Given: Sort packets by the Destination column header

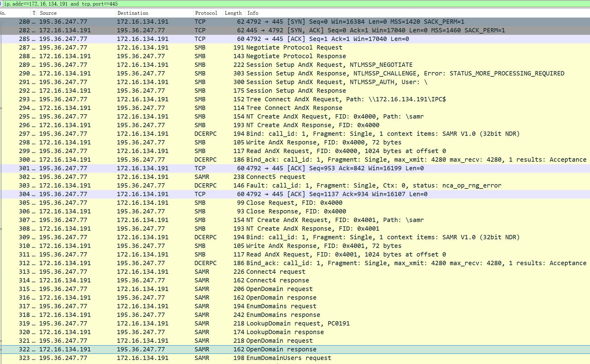Looking at the screenshot, I should (x=154, y=13).
